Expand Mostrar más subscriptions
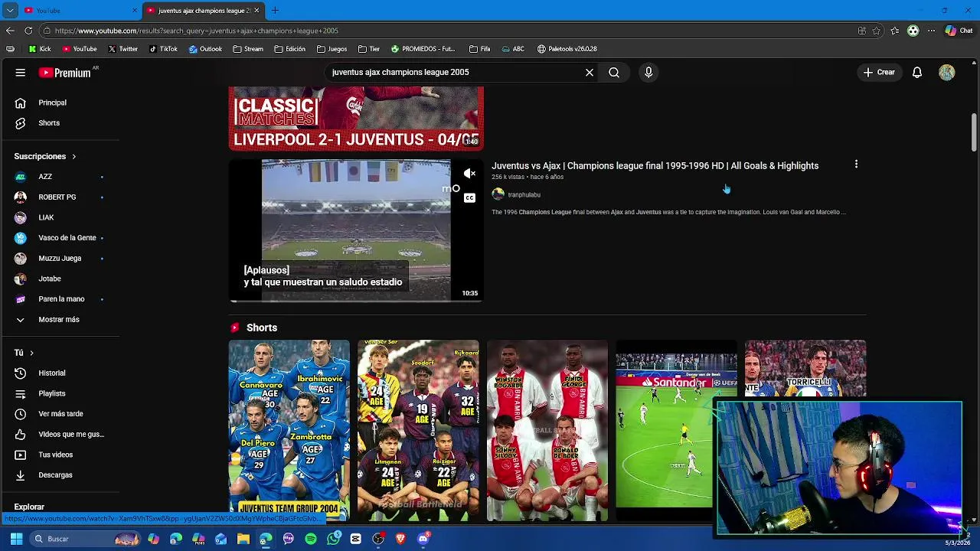This screenshot has width=980, height=551. click(x=60, y=320)
